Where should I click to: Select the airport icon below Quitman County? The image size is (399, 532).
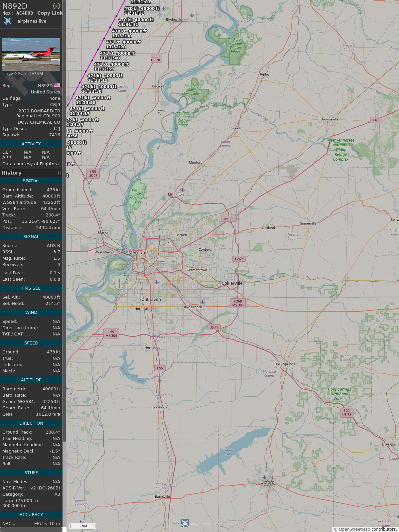coord(80,521)
